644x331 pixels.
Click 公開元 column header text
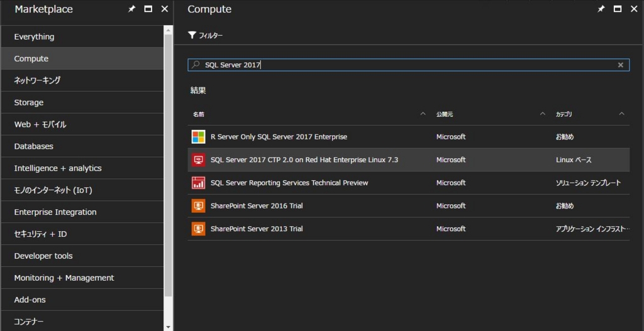pyautogui.click(x=445, y=114)
